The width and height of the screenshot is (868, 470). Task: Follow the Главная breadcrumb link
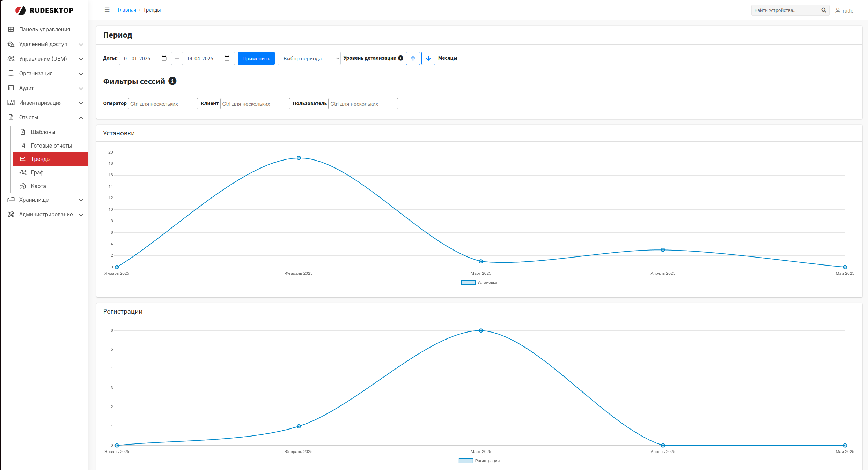[127, 10]
